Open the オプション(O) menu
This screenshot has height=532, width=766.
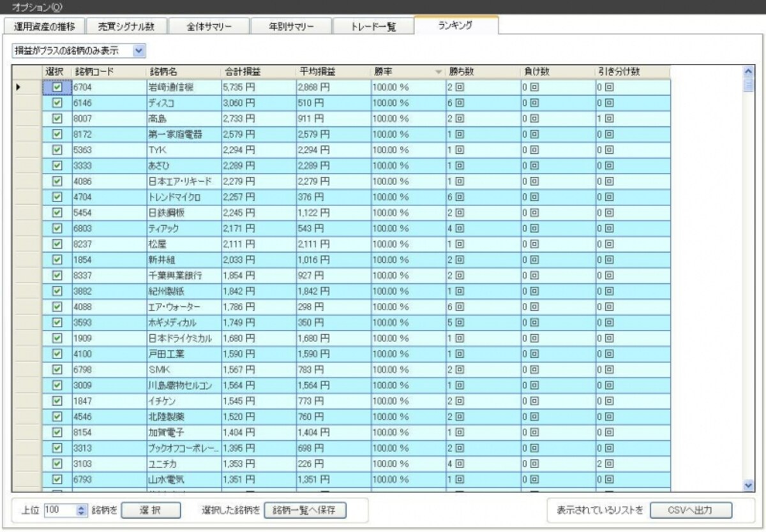pos(37,6)
